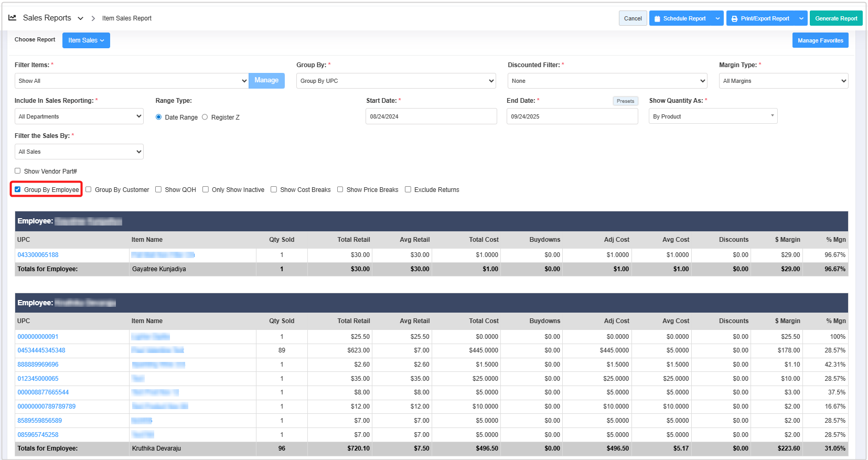Select the Register Z radio button
Viewport: 868px width, 460px height.
coord(205,117)
